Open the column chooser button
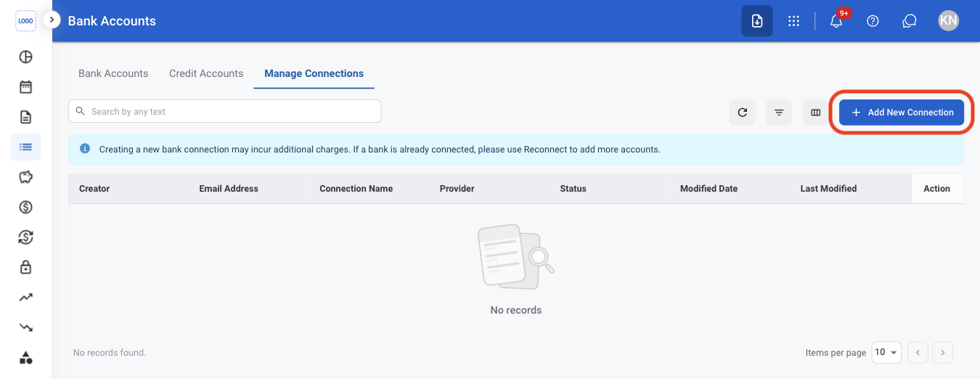Screen dimensions: 980x379 (x=815, y=113)
